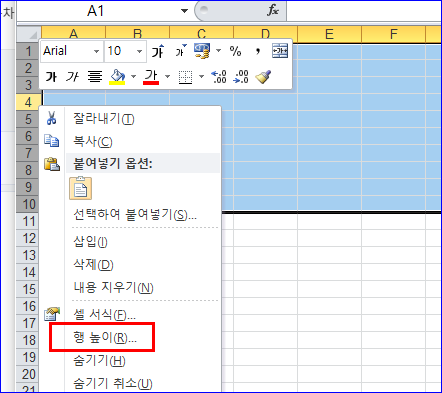Apply accounting number format icon
This screenshot has width=442, height=393.
point(202,51)
